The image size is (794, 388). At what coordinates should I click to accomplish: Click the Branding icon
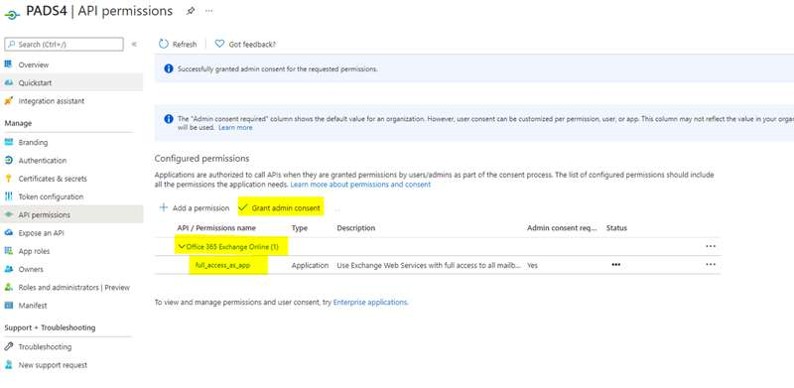[x=8, y=142]
